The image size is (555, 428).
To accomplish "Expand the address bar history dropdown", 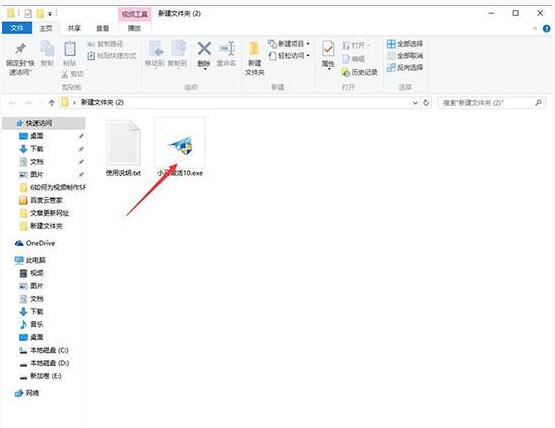I will [x=415, y=103].
